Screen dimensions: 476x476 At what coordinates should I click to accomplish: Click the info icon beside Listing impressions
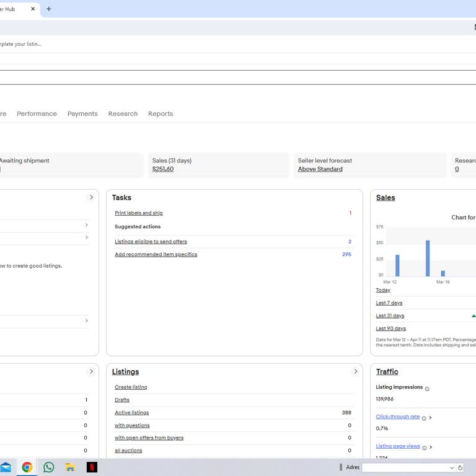pos(427,389)
